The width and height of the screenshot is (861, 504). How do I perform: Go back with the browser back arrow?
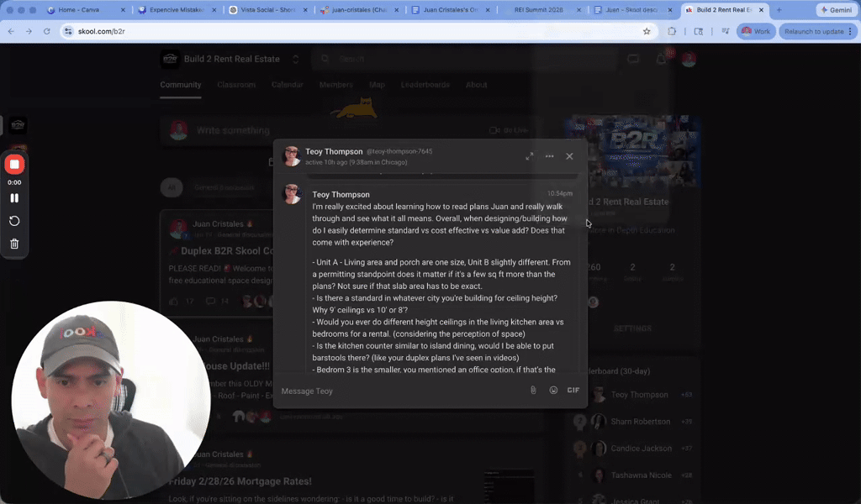click(11, 31)
